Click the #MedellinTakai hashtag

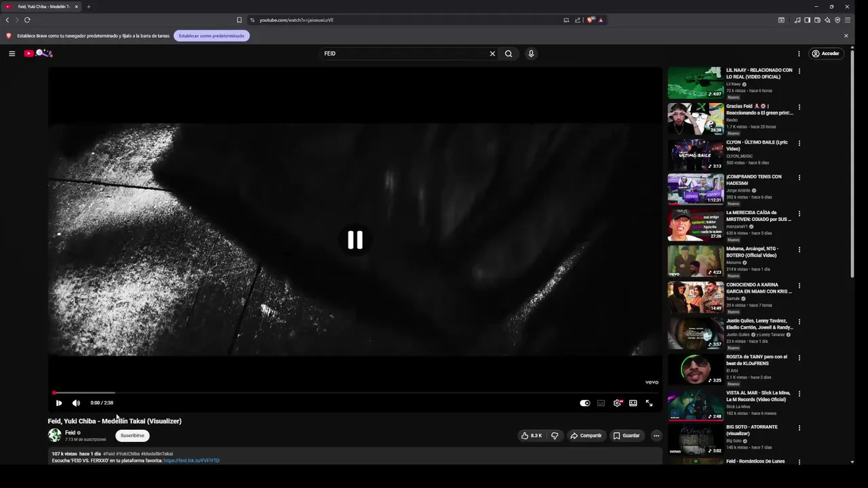pyautogui.click(x=157, y=454)
